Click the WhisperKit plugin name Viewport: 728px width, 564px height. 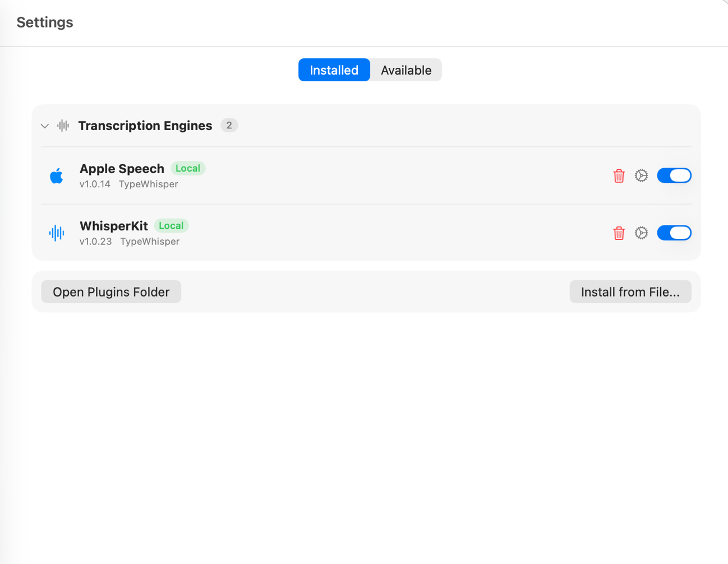coord(114,226)
